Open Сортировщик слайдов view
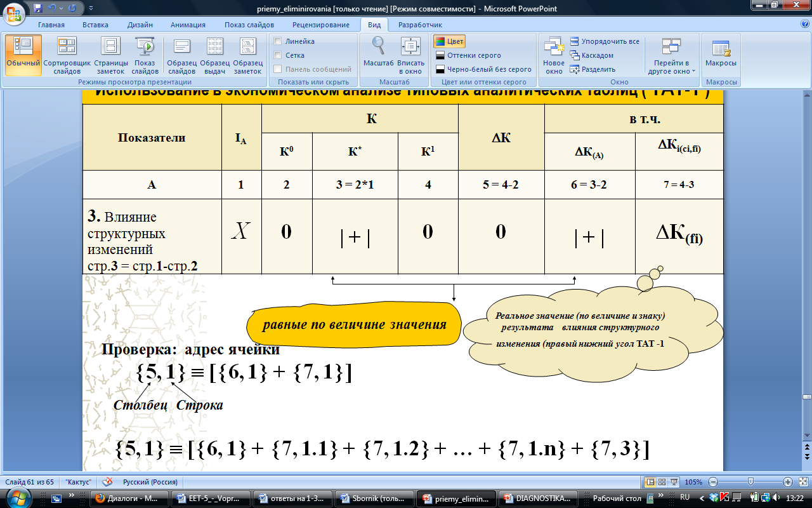 coord(67,56)
